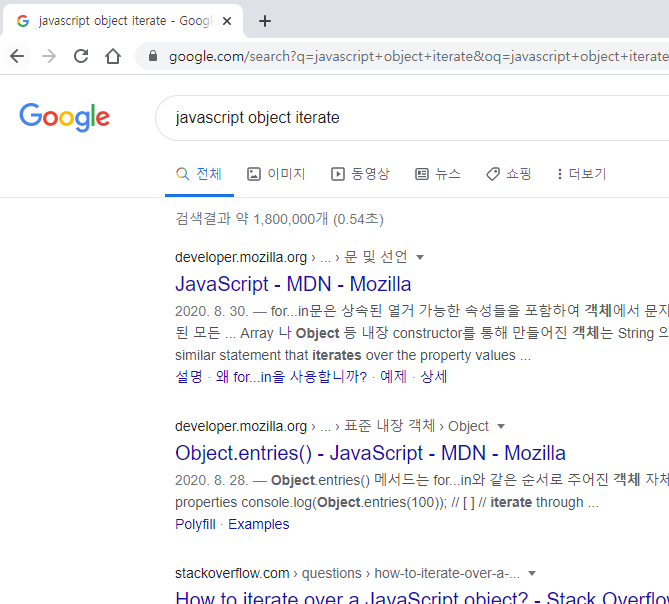
Task: Switch to the 뉴스 results tab
Action: [438, 174]
